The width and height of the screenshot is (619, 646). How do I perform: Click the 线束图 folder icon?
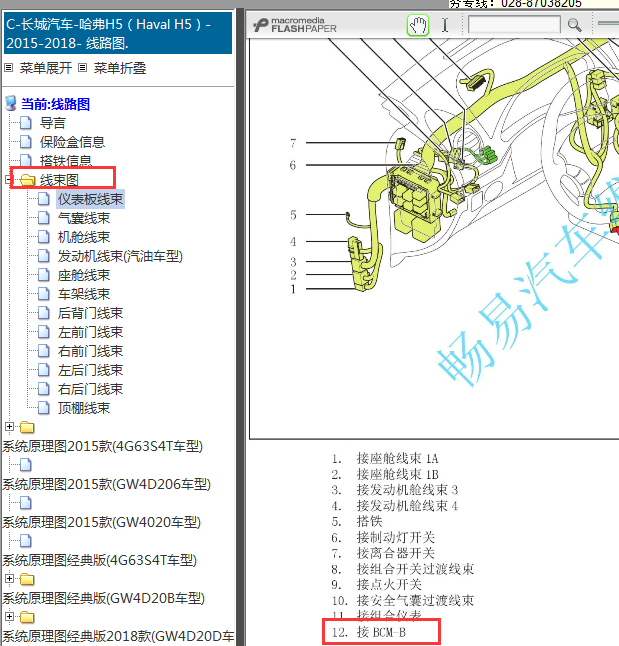point(27,180)
